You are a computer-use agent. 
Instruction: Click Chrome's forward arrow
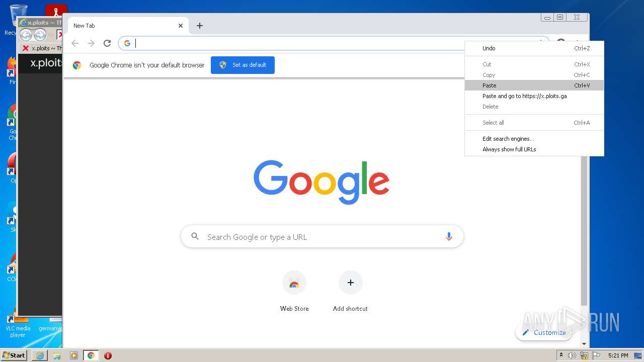(91, 43)
